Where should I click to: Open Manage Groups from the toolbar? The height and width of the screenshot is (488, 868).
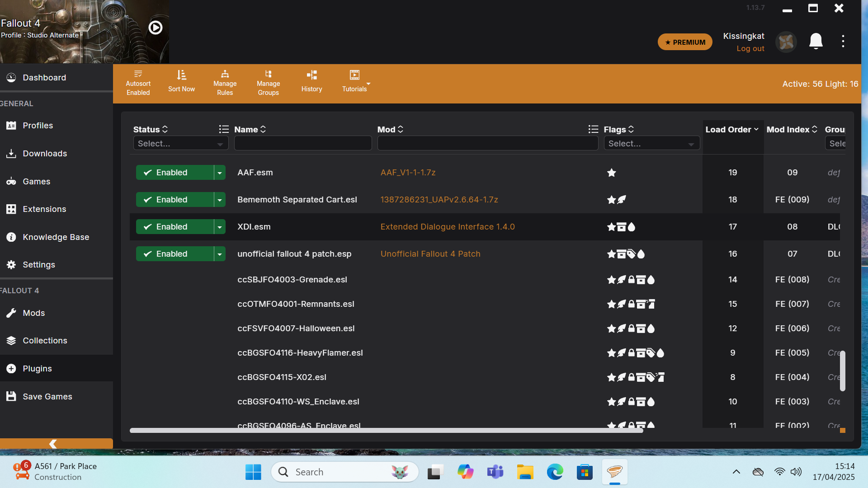click(x=268, y=83)
